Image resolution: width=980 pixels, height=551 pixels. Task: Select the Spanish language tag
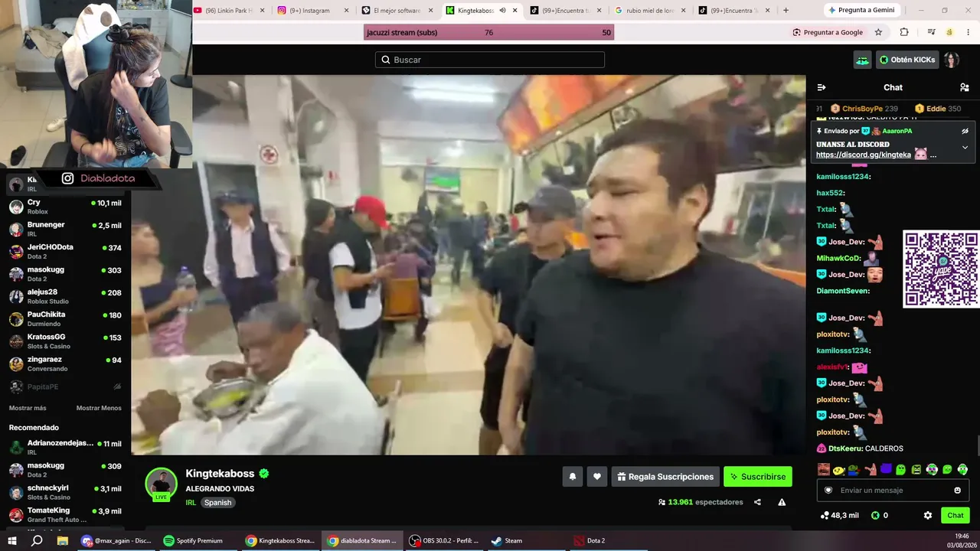click(217, 503)
